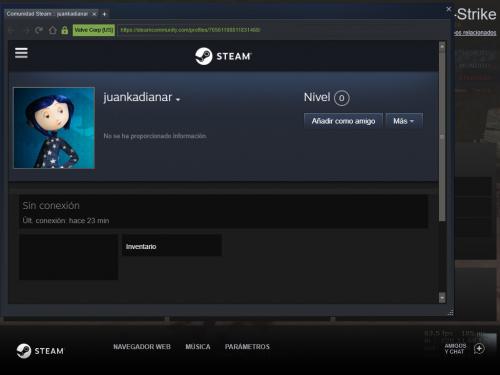Image resolution: width=500 pixels, height=375 pixels.
Task: Click Añadir como amigo button
Action: (x=343, y=121)
